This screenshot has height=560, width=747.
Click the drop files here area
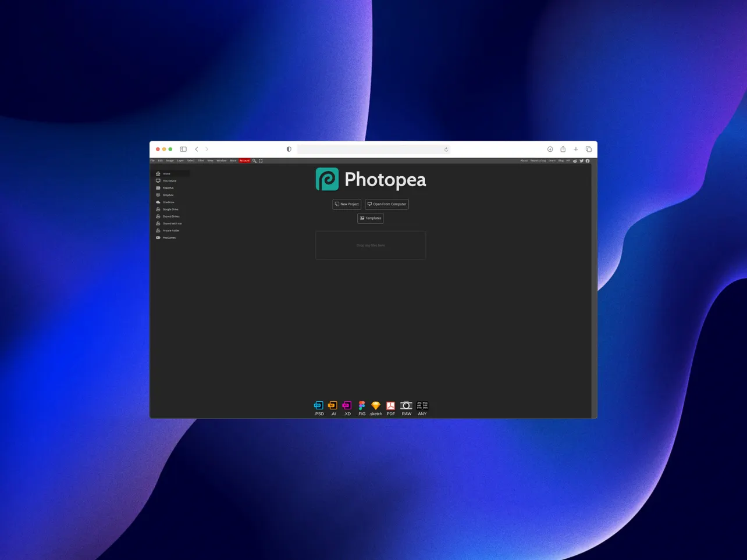pos(371,245)
